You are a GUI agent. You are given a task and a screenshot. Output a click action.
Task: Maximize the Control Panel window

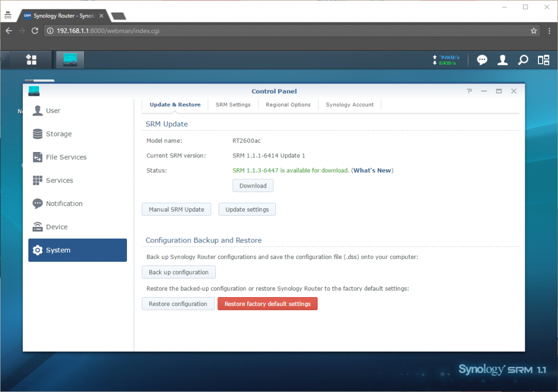(499, 91)
